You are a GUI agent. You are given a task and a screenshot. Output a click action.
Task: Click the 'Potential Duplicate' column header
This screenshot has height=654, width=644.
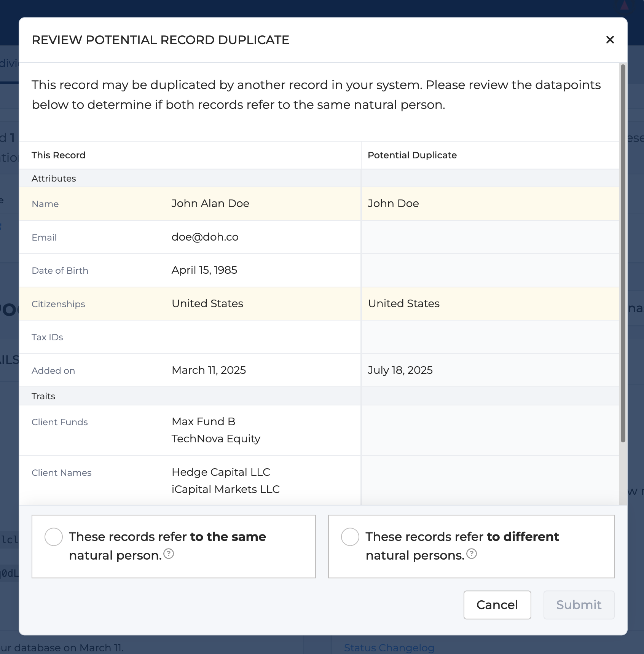(x=412, y=155)
